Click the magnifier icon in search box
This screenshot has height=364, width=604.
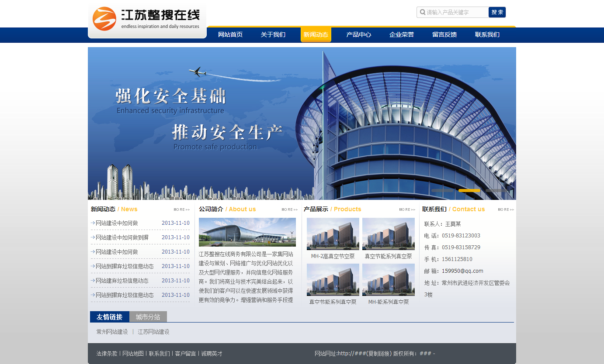pos(423,12)
